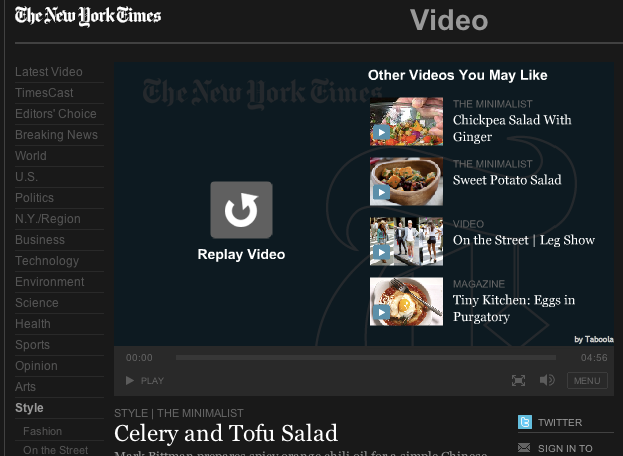Click the Twitter bird icon
Screen dimensions: 623x456
tap(525, 422)
